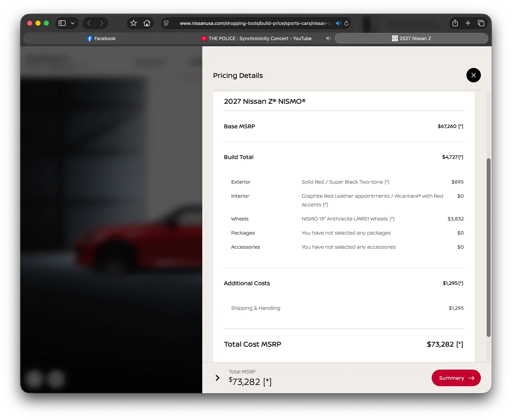Close the Pricing Details panel
This screenshot has height=420, width=512.
pyautogui.click(x=473, y=75)
